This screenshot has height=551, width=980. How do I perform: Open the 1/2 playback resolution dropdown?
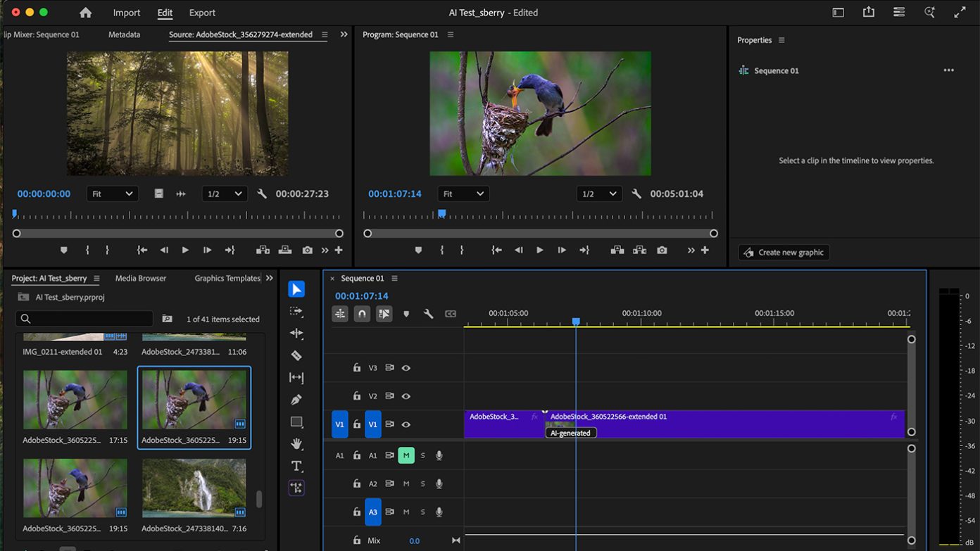tap(599, 194)
